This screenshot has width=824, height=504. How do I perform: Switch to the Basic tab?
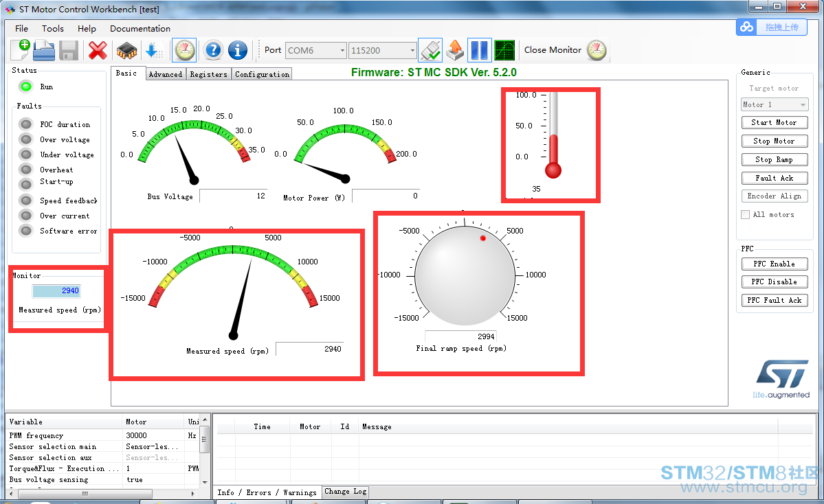[126, 73]
